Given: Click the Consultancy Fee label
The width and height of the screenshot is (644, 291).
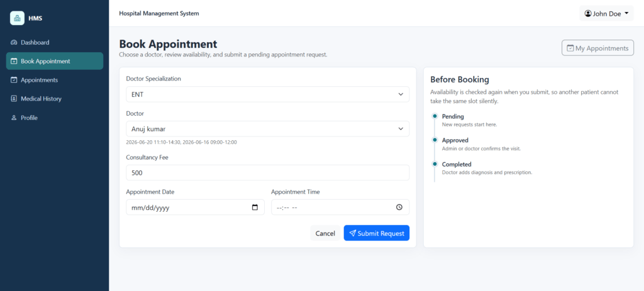Looking at the screenshot, I should [x=147, y=157].
